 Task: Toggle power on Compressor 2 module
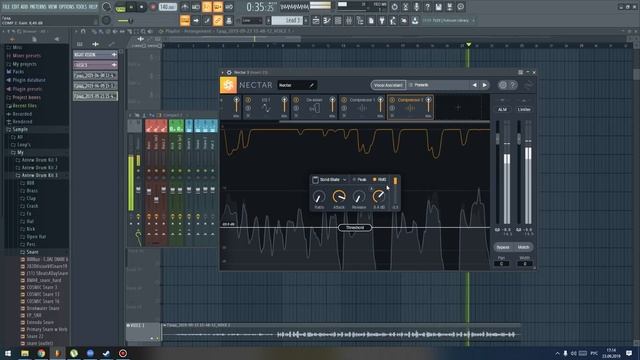point(392,100)
